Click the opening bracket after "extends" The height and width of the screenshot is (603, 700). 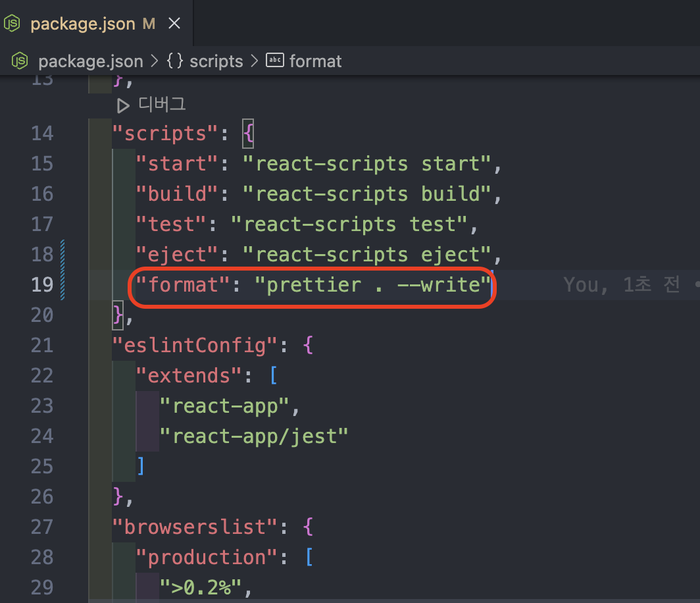tap(274, 376)
